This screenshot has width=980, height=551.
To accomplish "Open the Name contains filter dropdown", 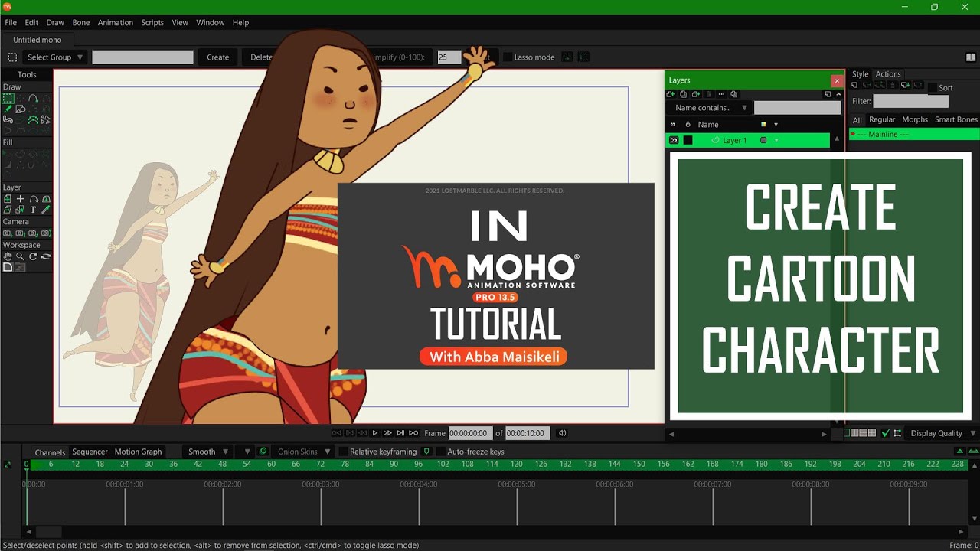I will [708, 108].
